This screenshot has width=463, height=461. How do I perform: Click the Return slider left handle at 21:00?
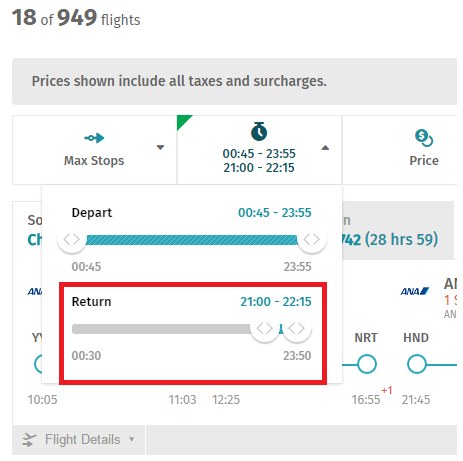265,329
